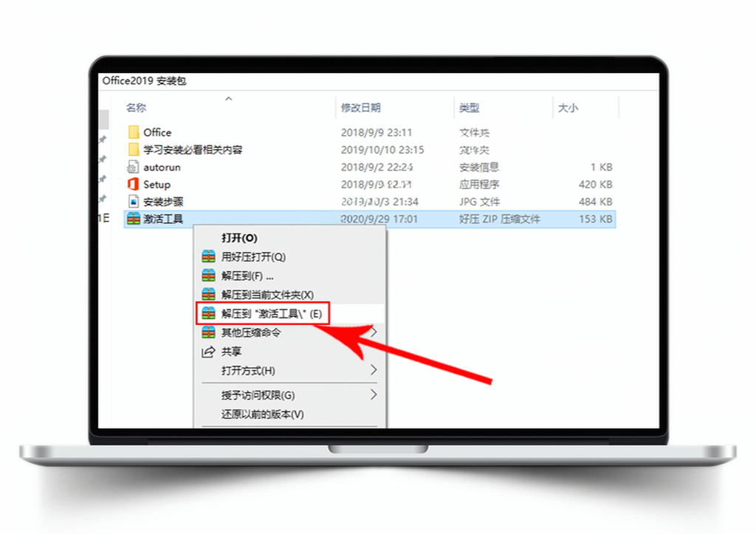The width and height of the screenshot is (756, 534).
Task: Click the Setup Office application icon
Action: tap(133, 184)
